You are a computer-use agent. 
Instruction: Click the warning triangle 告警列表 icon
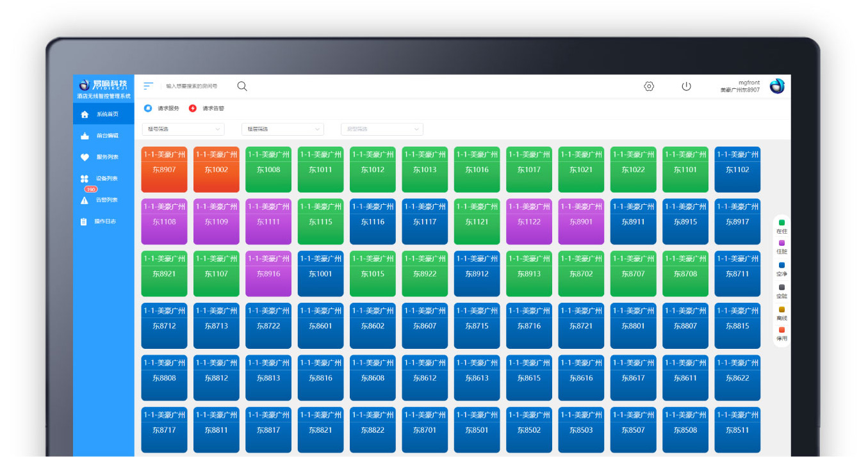pos(85,200)
